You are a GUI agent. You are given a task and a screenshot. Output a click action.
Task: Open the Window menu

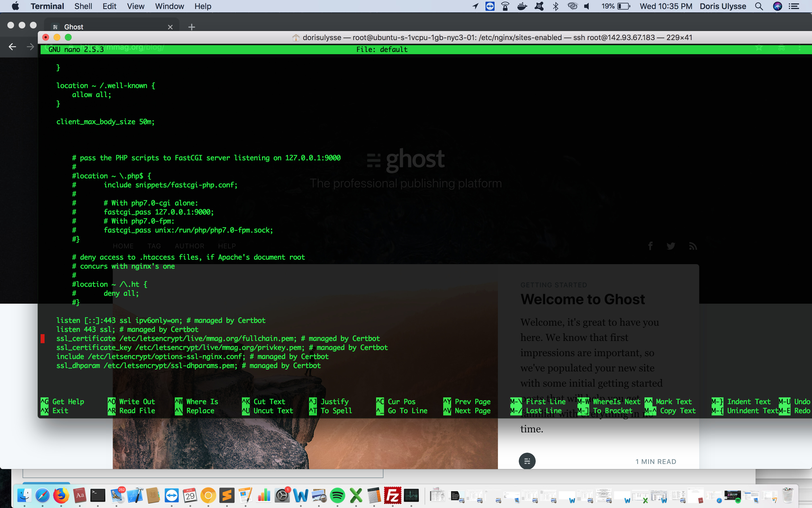pos(169,6)
